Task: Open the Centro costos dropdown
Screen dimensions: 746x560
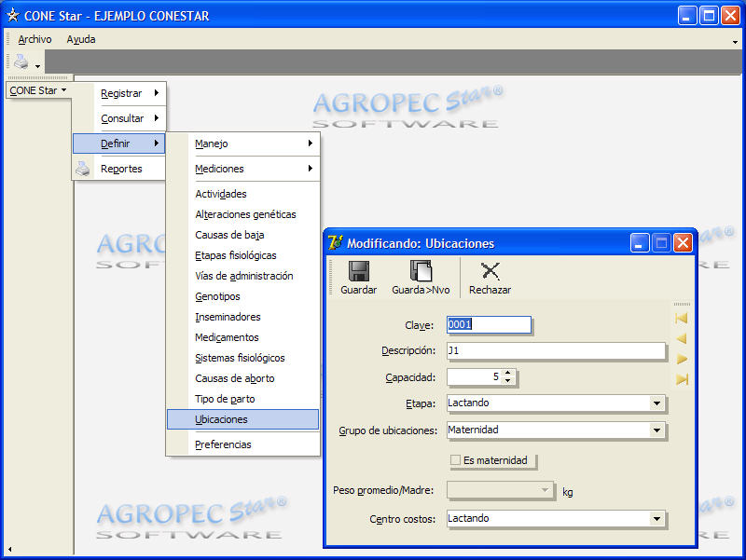Action: tap(656, 519)
